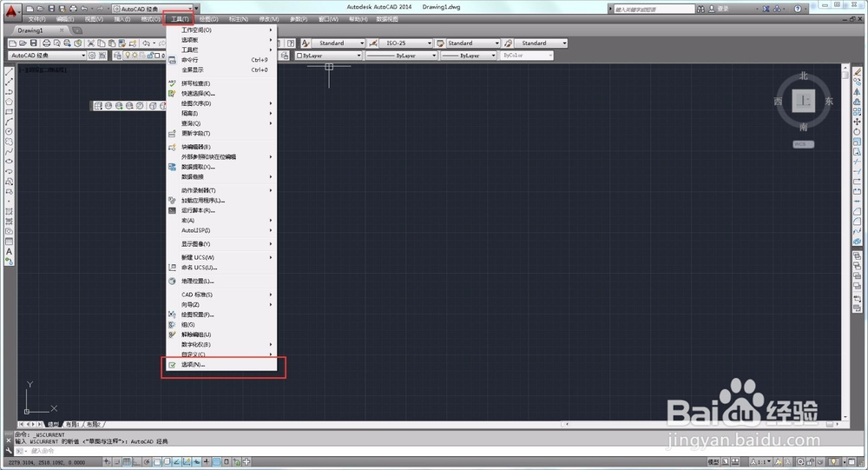868x470 pixels.
Task: Open the ISO-25 dimension style dropdown
Action: coord(405,43)
